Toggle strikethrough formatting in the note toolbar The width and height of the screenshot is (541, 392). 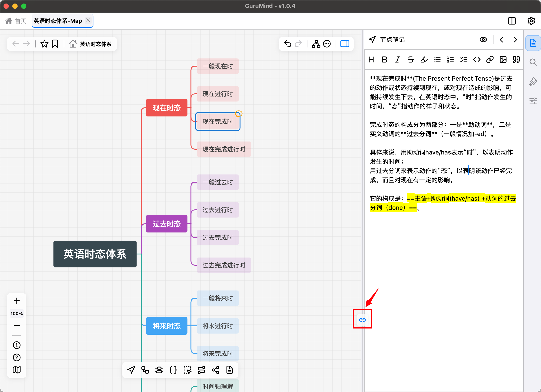(x=411, y=60)
